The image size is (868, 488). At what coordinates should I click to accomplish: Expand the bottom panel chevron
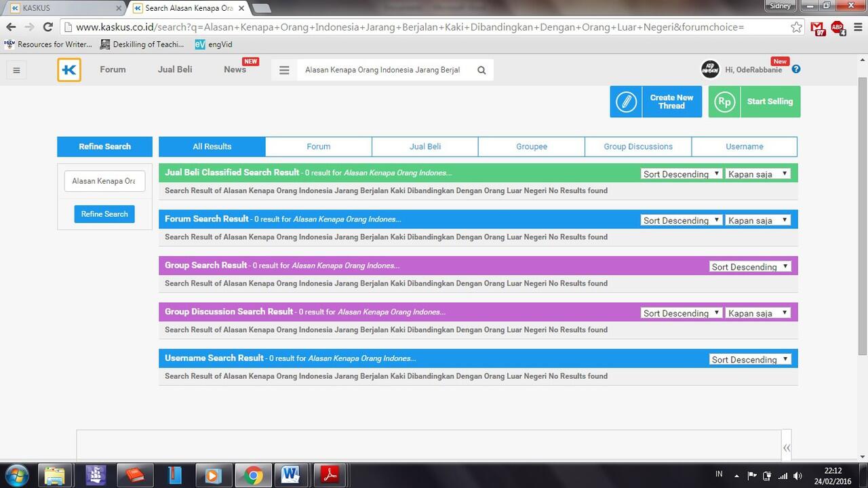click(x=787, y=447)
